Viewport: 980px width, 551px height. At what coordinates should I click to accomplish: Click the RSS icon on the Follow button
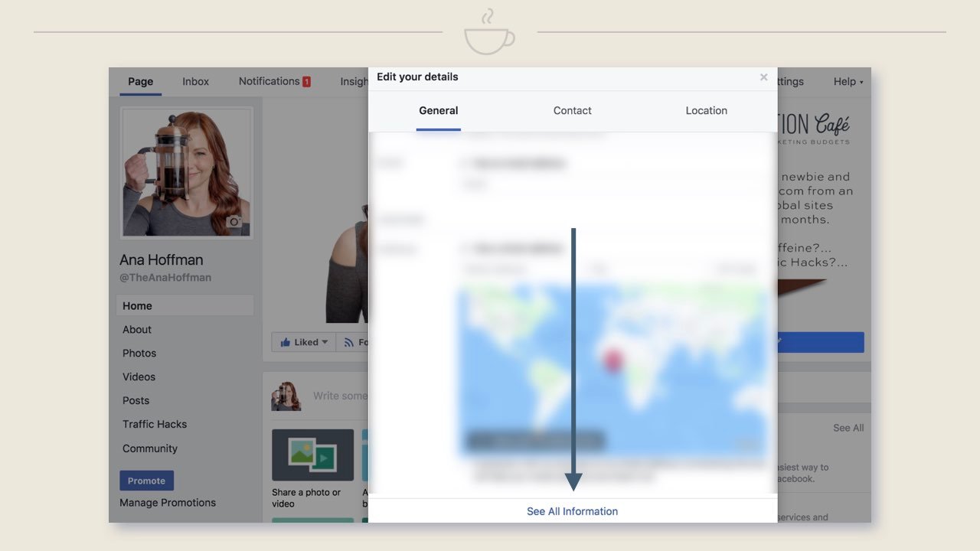tap(348, 341)
